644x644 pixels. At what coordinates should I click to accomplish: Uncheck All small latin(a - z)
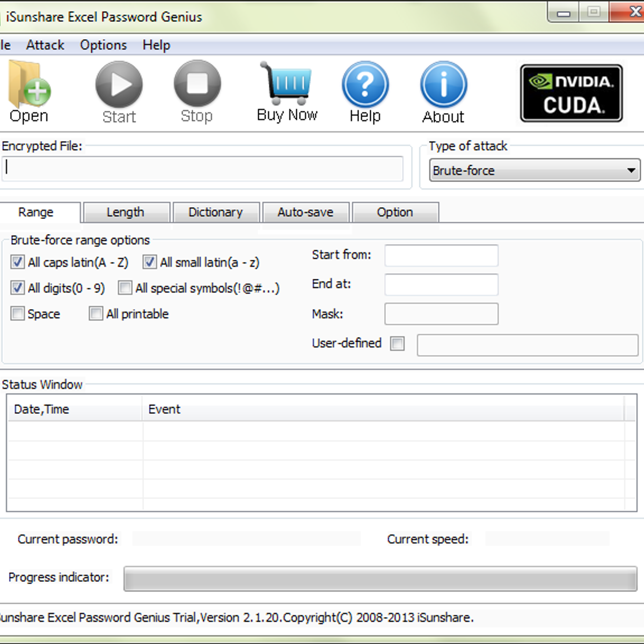pos(150,262)
